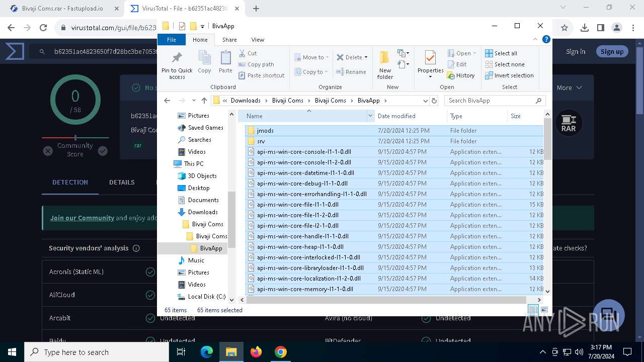Screen dimensions: 644x362
Task: Click Sign in on VirusTotal
Action: tap(575, 51)
